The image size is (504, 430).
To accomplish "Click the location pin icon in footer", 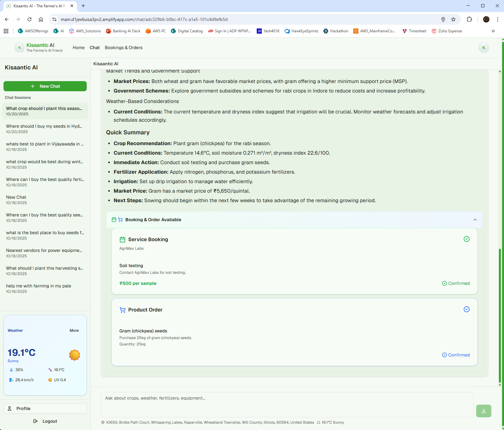I will coord(103,422).
